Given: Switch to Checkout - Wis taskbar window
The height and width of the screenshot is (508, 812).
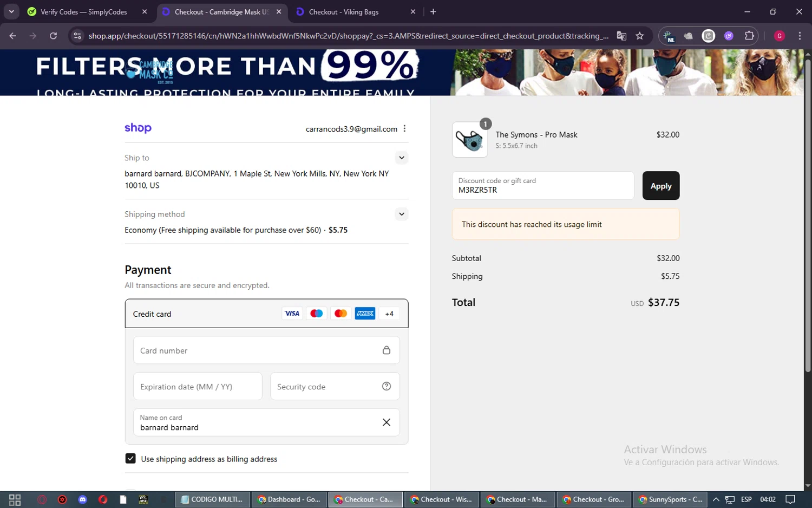Looking at the screenshot, I should click(442, 499).
